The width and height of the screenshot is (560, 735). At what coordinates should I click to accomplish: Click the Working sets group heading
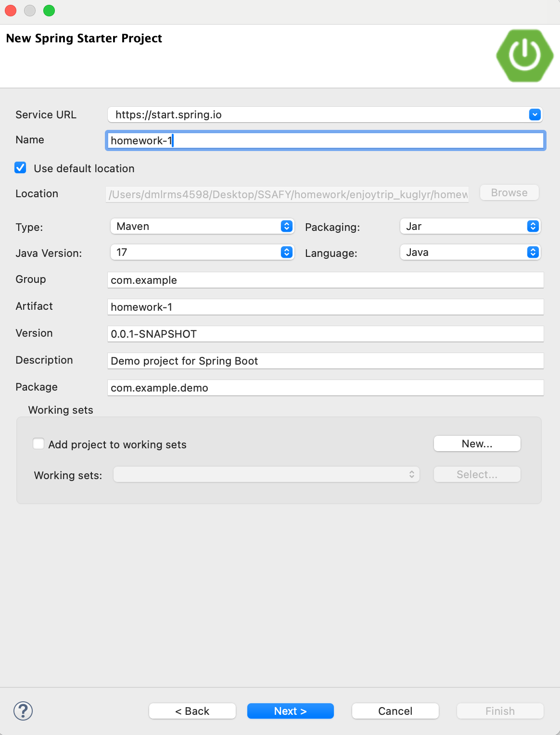coord(61,410)
